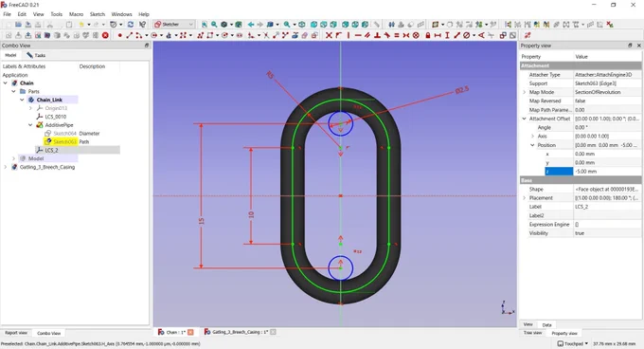Select the Create point tool
644x349 pixels.
pyautogui.click(x=120, y=35)
